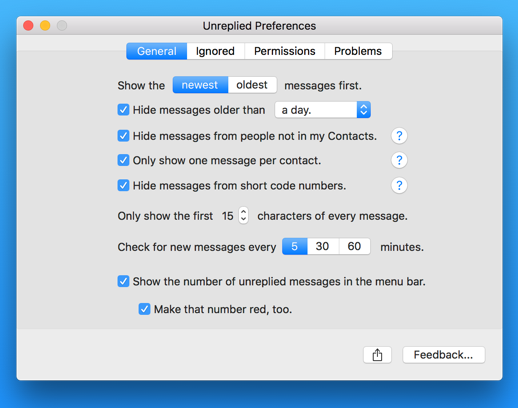Screen dimensions: 518x408
Task: Open help for one message per contact
Action: (x=399, y=160)
